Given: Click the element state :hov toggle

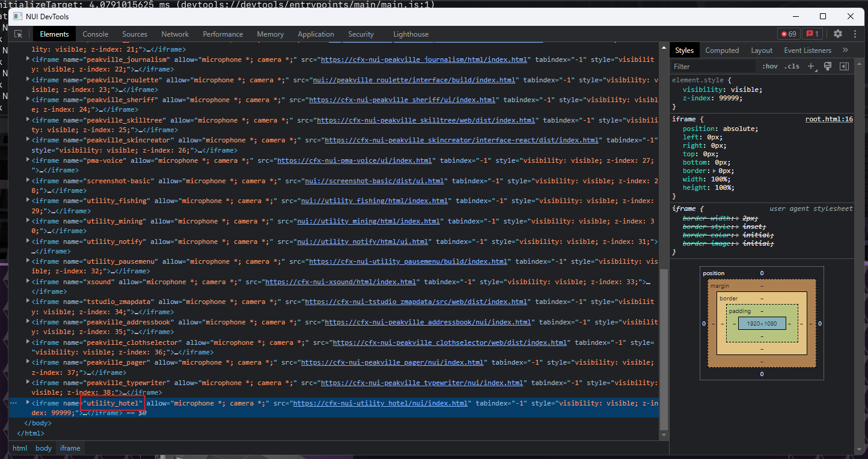Looking at the screenshot, I should (x=769, y=66).
